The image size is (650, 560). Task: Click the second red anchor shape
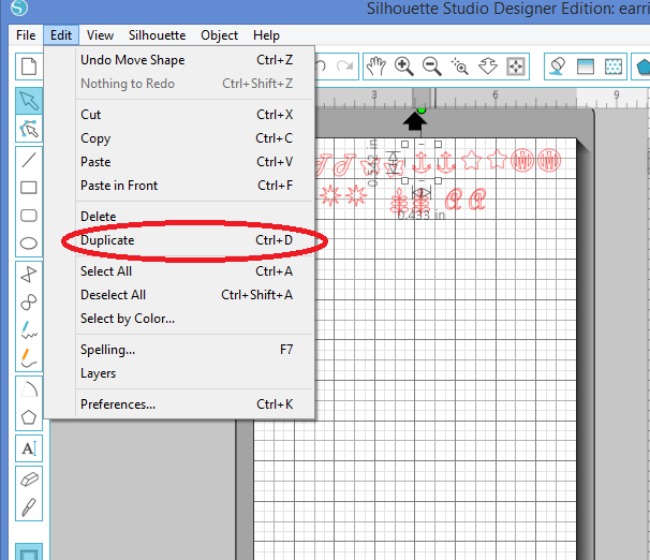point(446,162)
